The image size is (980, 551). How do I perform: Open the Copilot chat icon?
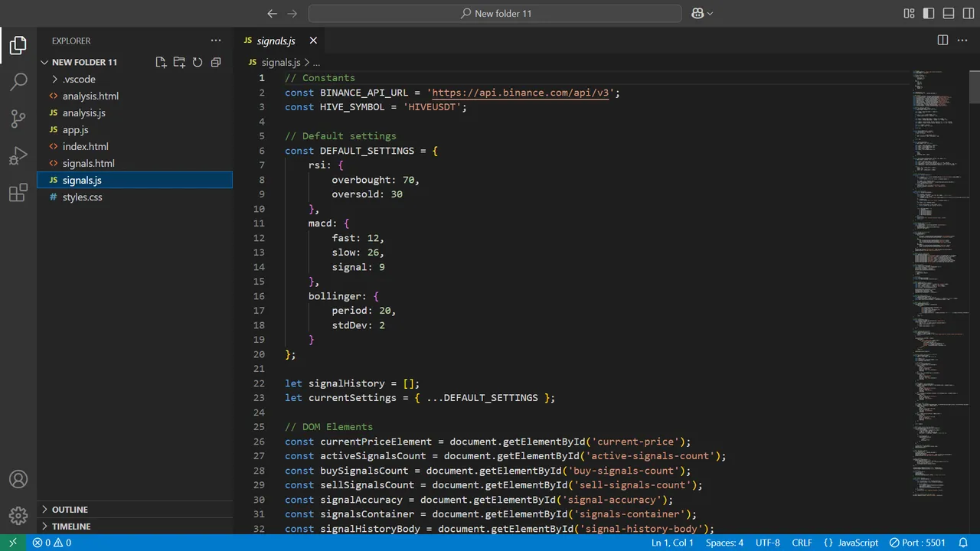click(x=697, y=13)
